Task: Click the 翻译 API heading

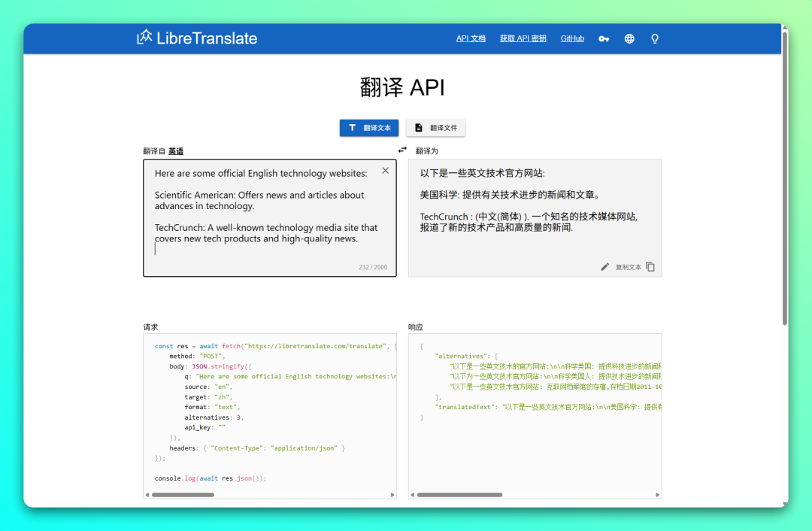Action: [402, 87]
